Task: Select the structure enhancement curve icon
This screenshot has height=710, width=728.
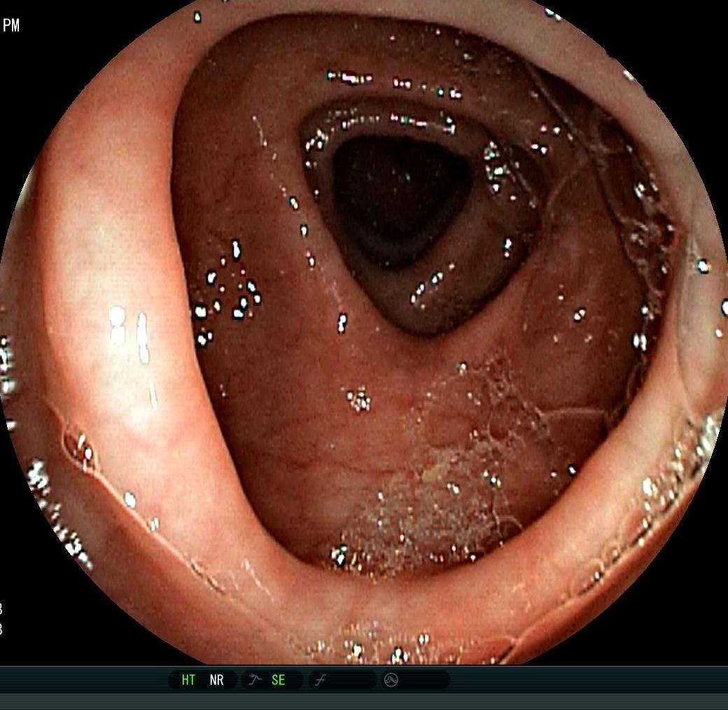Action: 255,680
